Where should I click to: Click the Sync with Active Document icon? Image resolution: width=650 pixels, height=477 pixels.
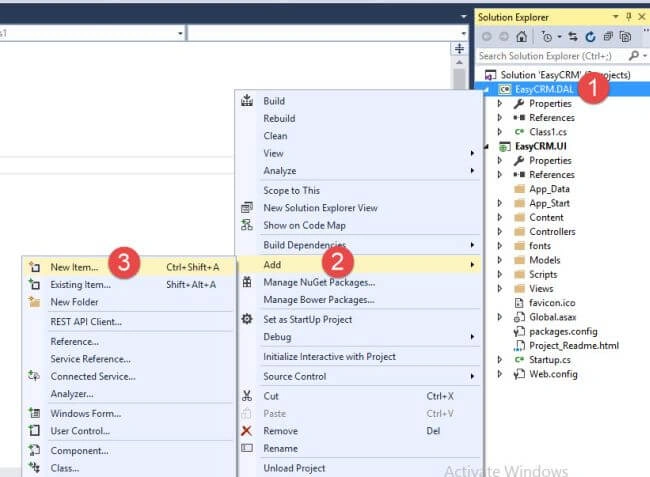[573, 37]
